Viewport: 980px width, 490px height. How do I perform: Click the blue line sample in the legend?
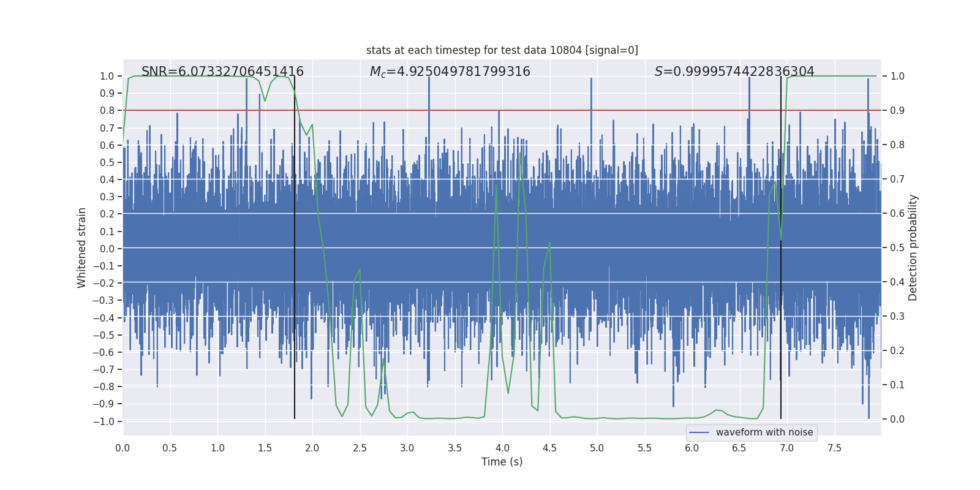(x=699, y=432)
